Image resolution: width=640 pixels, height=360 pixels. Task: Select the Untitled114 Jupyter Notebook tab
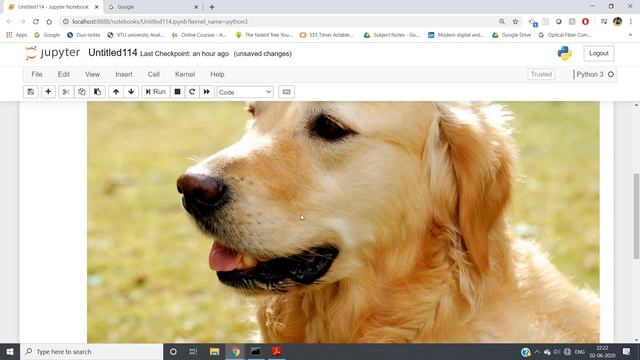(53, 7)
